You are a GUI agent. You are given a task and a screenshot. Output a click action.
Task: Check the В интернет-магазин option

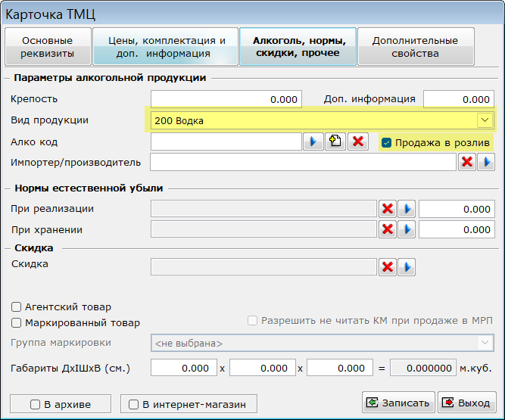pos(133,405)
